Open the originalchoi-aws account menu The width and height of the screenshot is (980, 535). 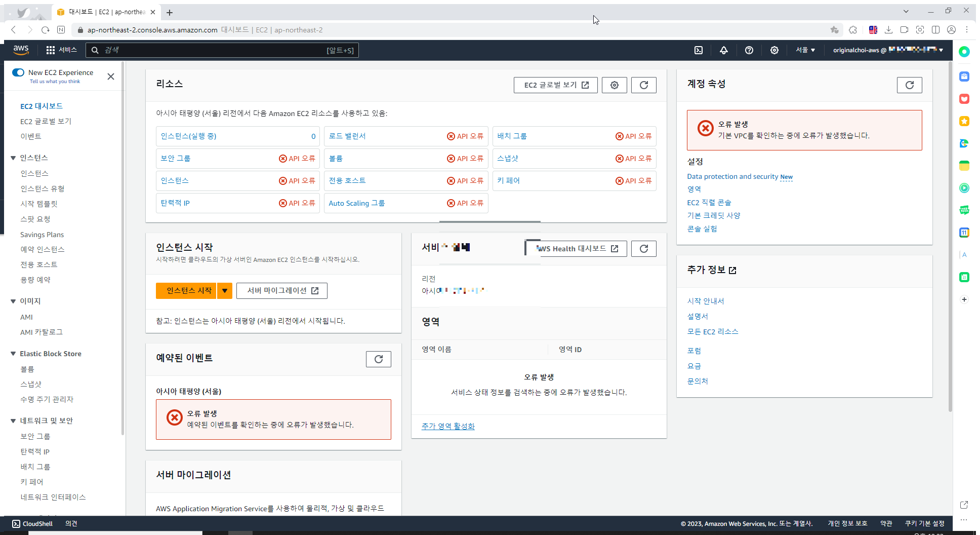[x=888, y=50]
